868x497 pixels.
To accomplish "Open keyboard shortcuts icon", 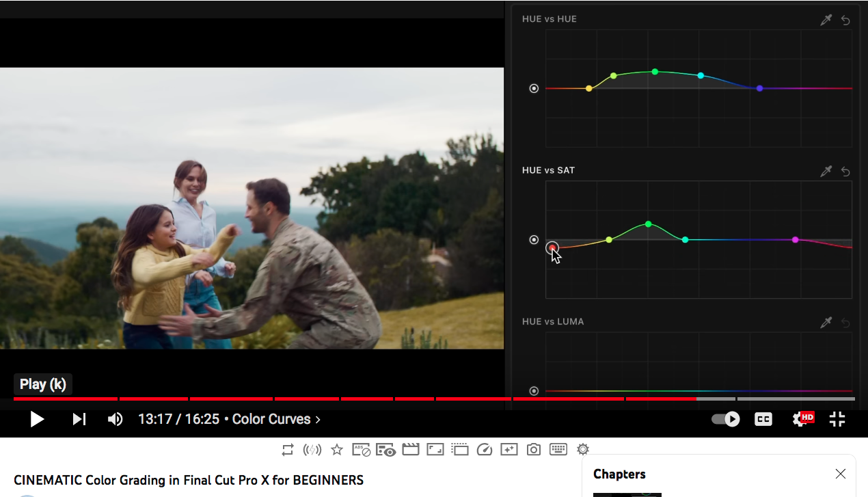I will coord(558,449).
